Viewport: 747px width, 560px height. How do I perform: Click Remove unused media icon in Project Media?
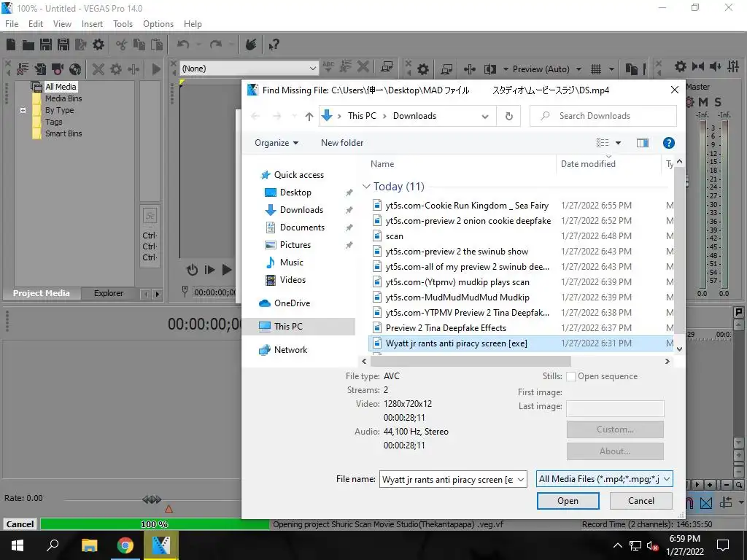(x=23, y=69)
